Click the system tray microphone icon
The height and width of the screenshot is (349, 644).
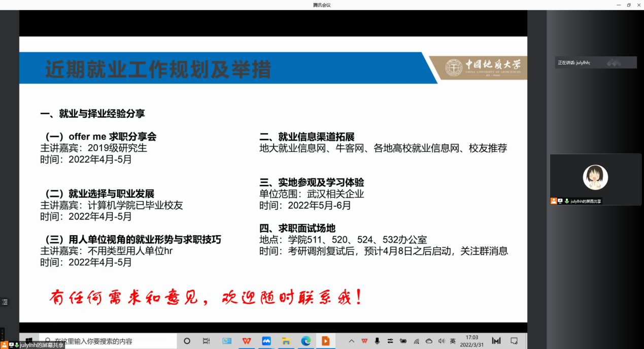click(x=377, y=341)
